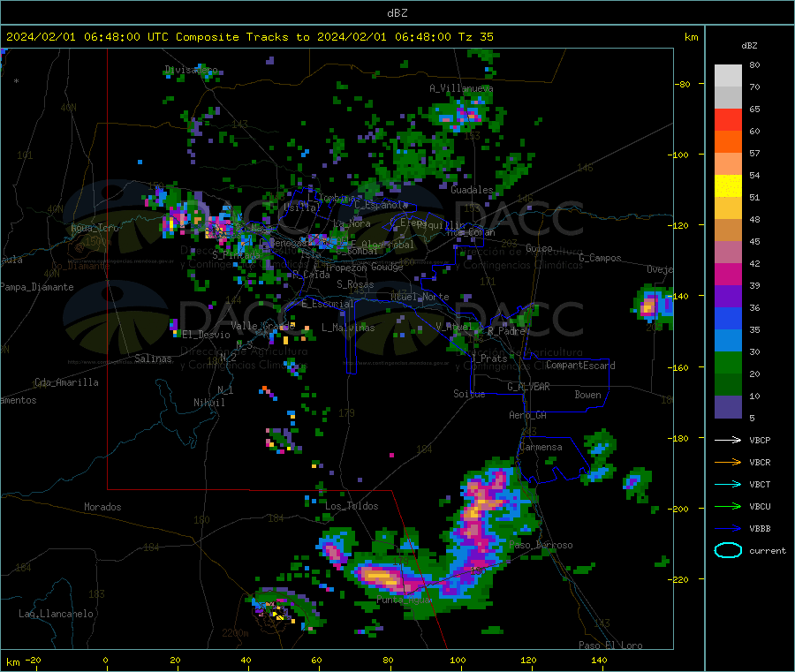Image resolution: width=795 pixels, height=672 pixels.
Task: Click the 'Aero_GA' map label
Action: pos(528,415)
